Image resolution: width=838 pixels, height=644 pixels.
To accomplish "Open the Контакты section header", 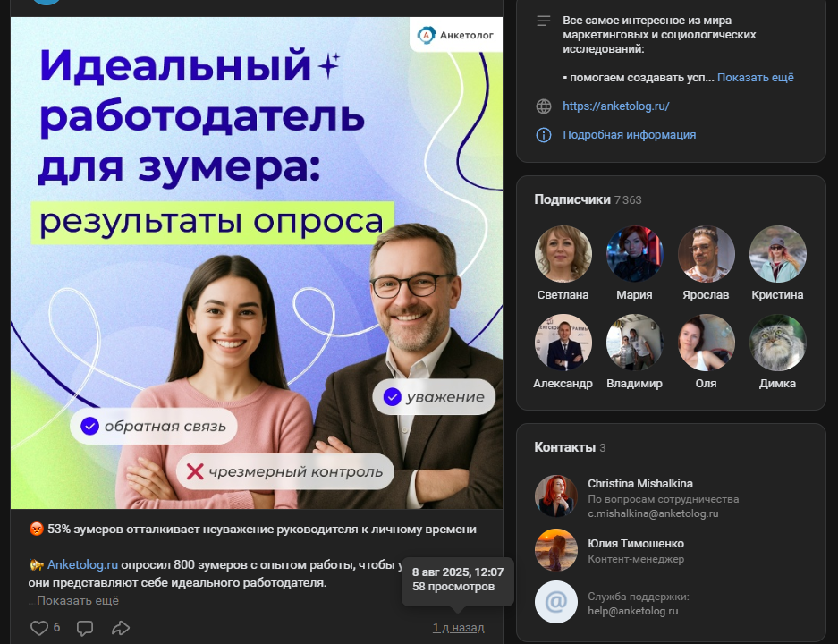I will (x=565, y=448).
